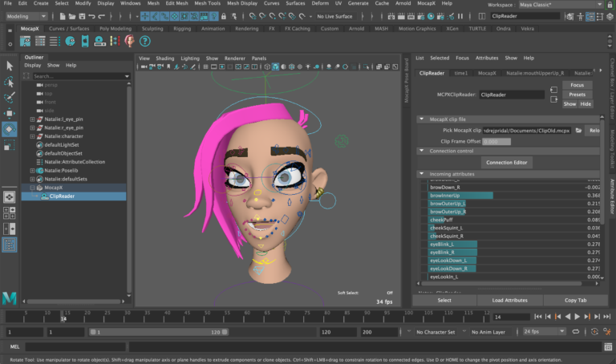This screenshot has width=616, height=364.
Task: Pause viewport with pause icon
Action: coord(460,16)
